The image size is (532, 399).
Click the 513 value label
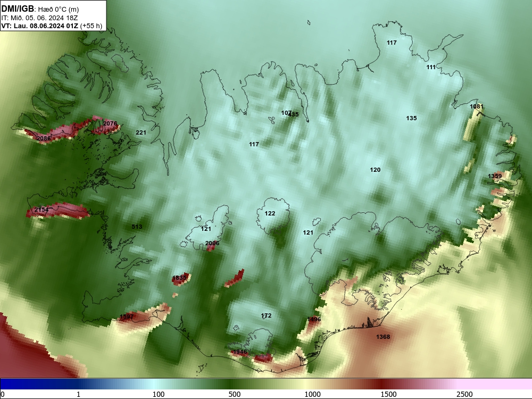click(137, 227)
